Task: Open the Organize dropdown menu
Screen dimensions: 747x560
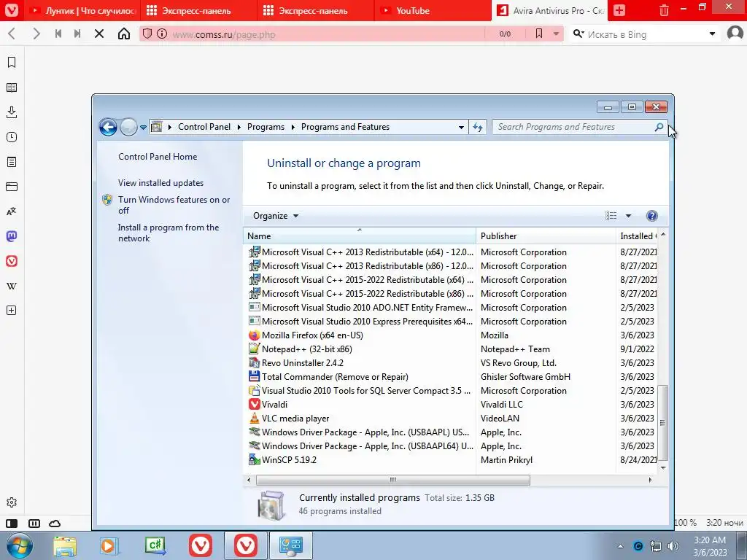Action: (275, 216)
